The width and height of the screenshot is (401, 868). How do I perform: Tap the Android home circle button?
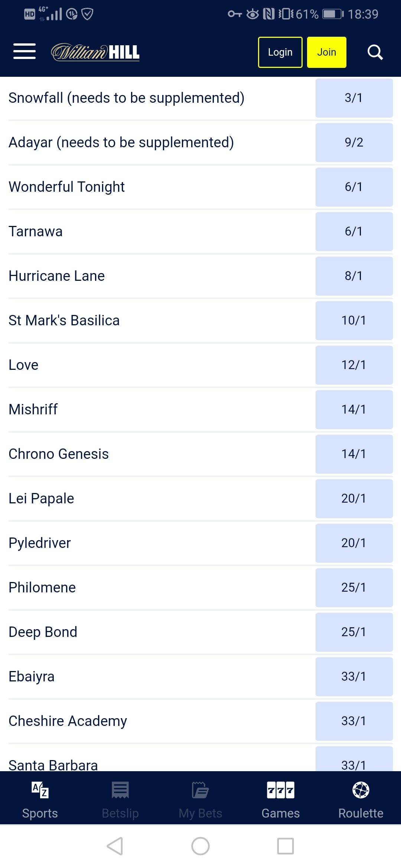point(200,846)
